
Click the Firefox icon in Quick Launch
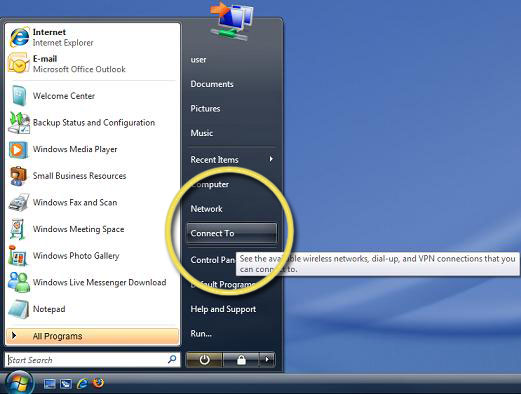(98, 383)
